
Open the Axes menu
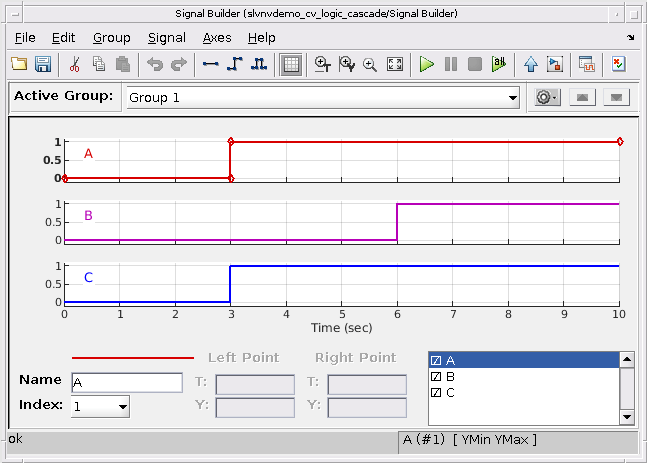tap(217, 38)
